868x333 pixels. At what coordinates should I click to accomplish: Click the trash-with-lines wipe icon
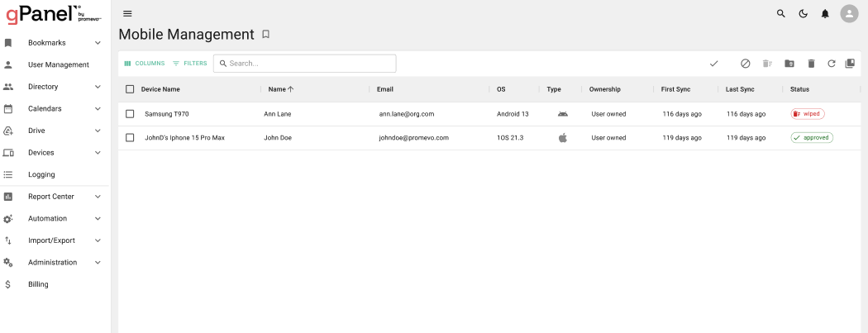(x=767, y=64)
